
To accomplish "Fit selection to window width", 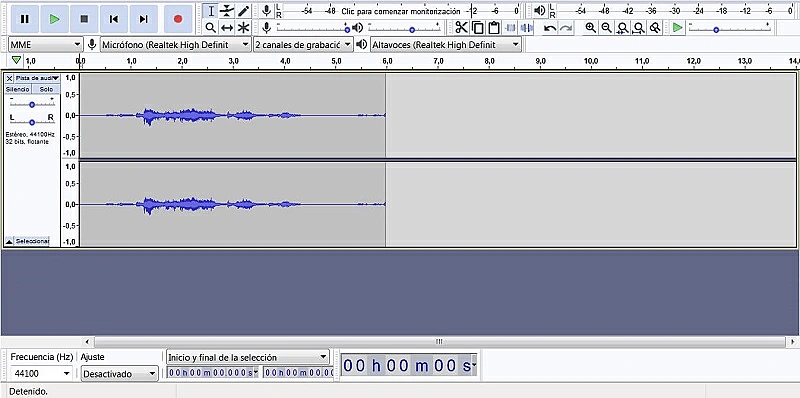I will click(622, 28).
